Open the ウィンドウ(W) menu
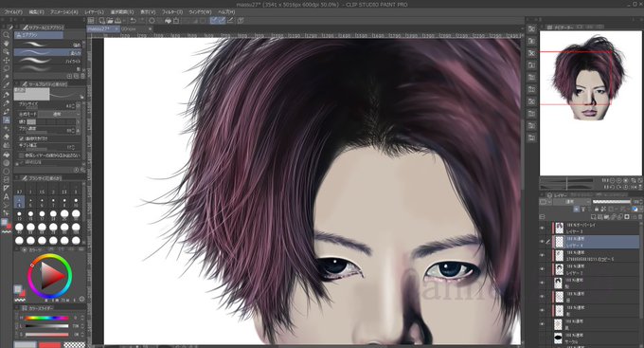This screenshot has height=348, width=644. pos(200,12)
